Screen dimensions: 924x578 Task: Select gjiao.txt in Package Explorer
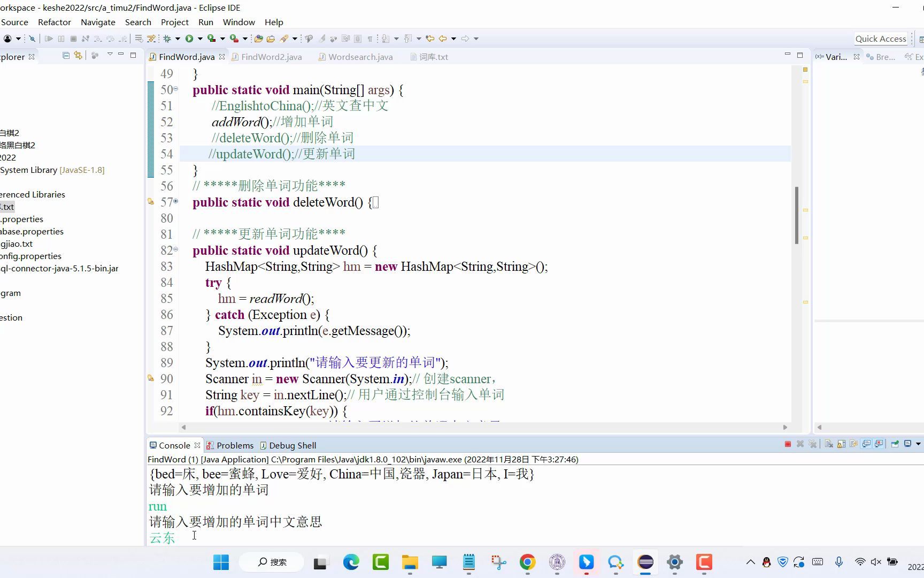(17, 244)
